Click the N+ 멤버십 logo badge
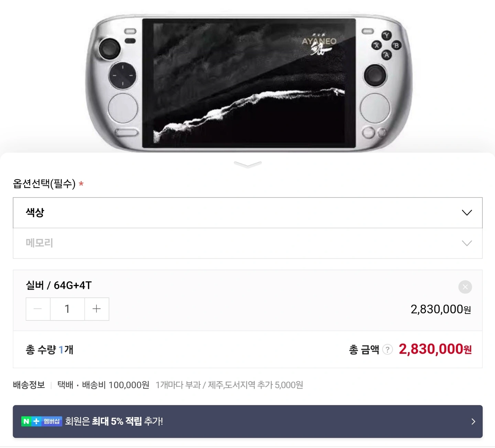This screenshot has height=448, width=495. click(x=42, y=421)
